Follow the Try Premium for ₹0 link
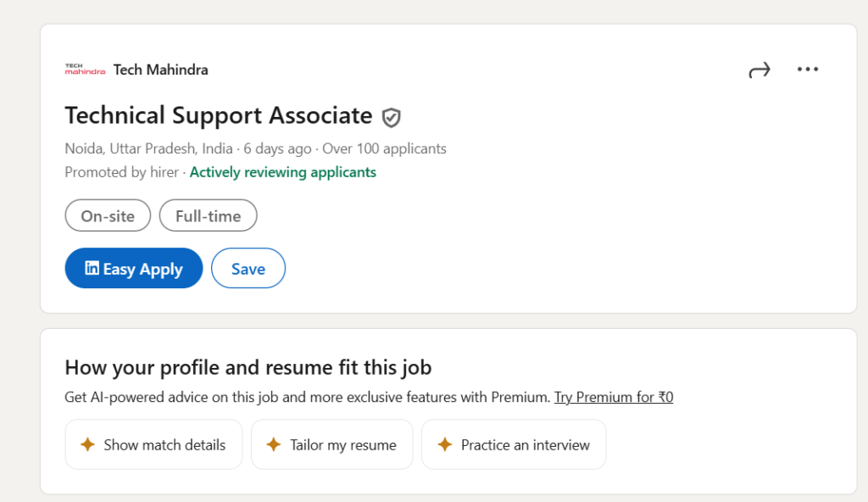This screenshot has width=868, height=502. pyautogui.click(x=613, y=397)
